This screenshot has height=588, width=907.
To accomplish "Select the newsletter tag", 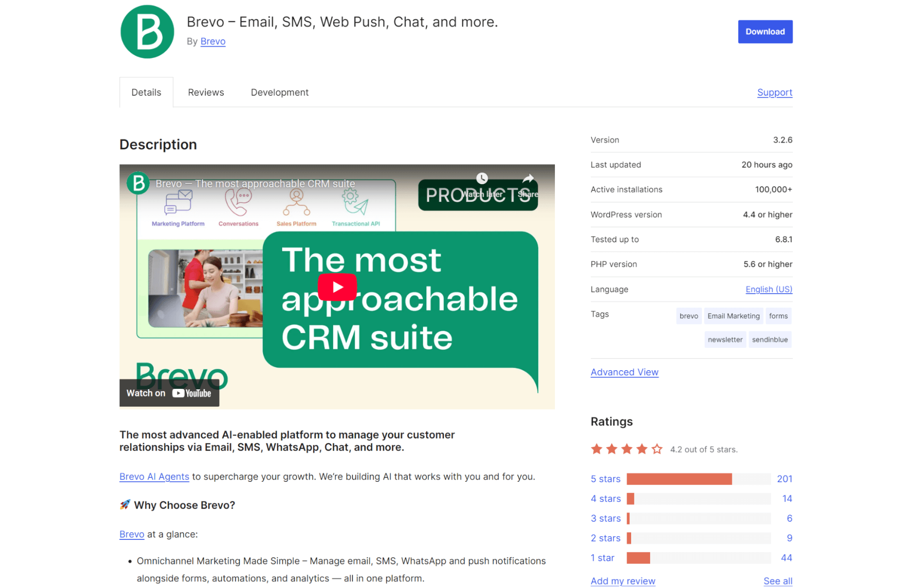I will point(725,339).
